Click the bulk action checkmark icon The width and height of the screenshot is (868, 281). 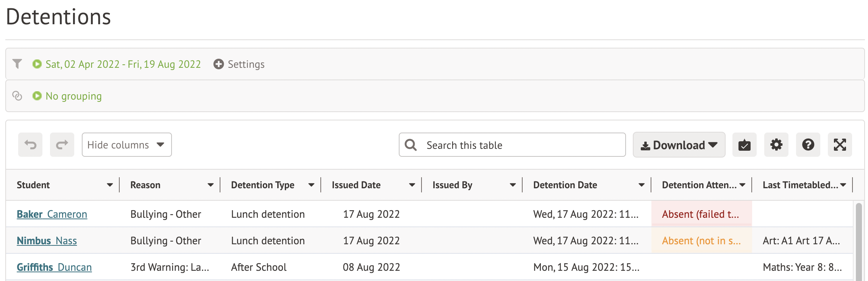[744, 145]
